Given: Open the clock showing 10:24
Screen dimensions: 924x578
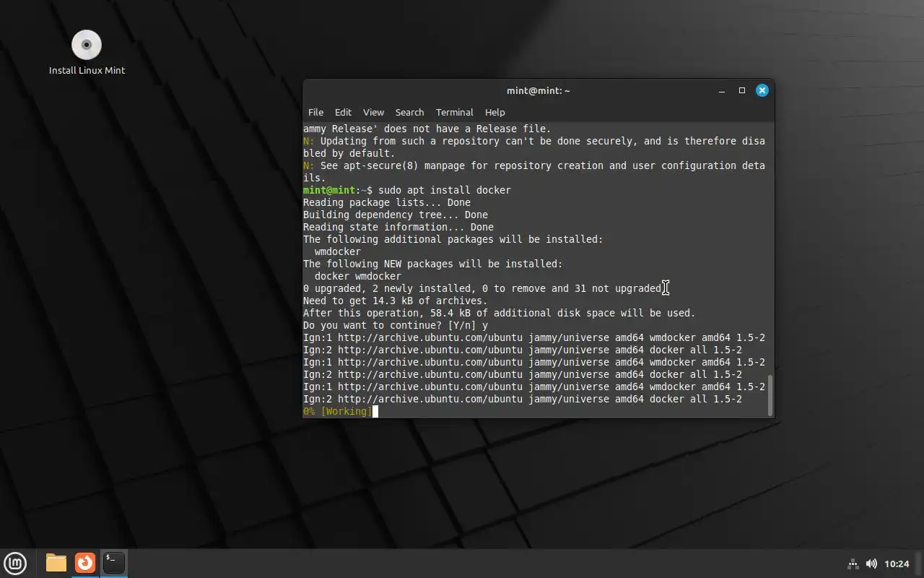Looking at the screenshot, I should tap(897, 564).
